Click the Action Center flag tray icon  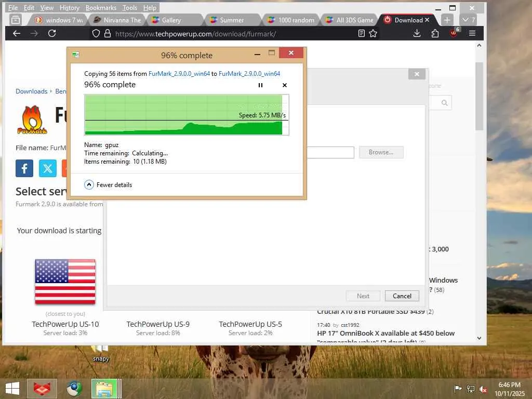tap(458, 389)
